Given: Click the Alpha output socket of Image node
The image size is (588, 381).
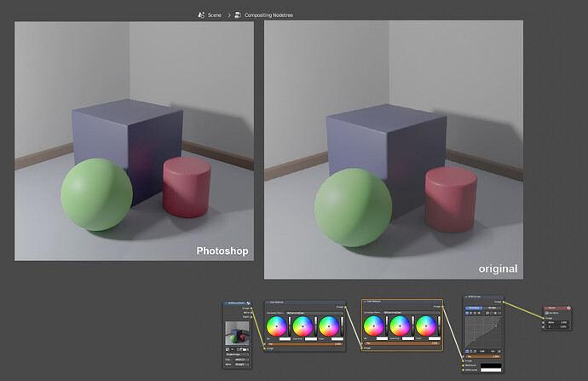Looking at the screenshot, I should click(x=251, y=312).
